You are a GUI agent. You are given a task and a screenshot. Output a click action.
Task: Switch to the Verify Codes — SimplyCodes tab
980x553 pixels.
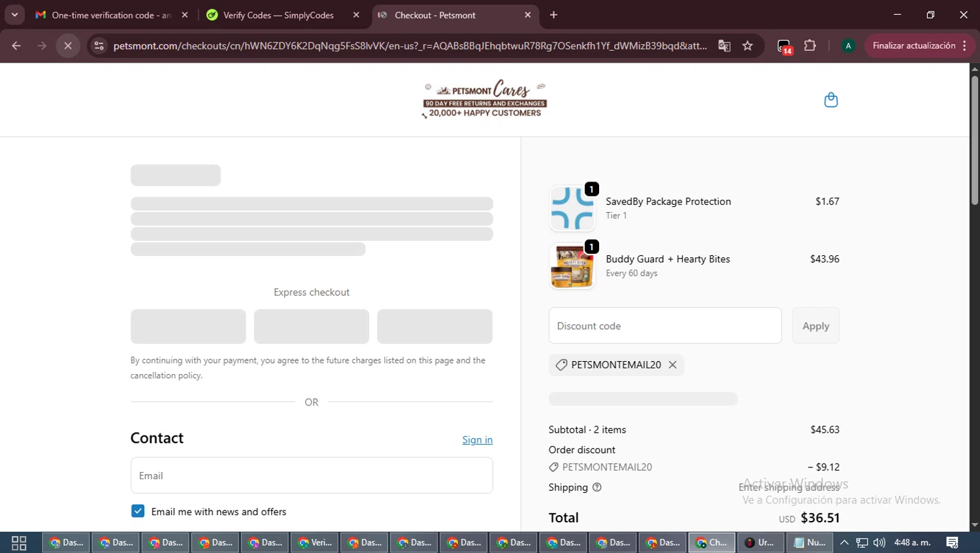tap(278, 15)
